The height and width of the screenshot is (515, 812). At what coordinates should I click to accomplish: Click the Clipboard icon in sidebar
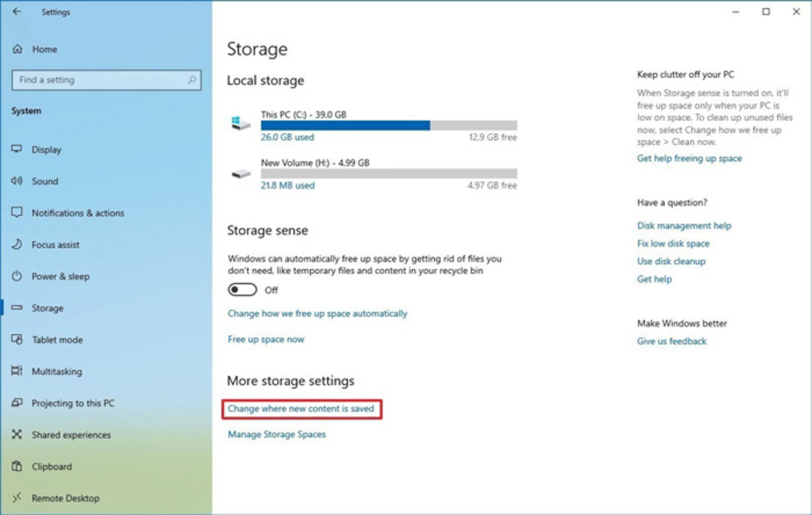coord(17,466)
